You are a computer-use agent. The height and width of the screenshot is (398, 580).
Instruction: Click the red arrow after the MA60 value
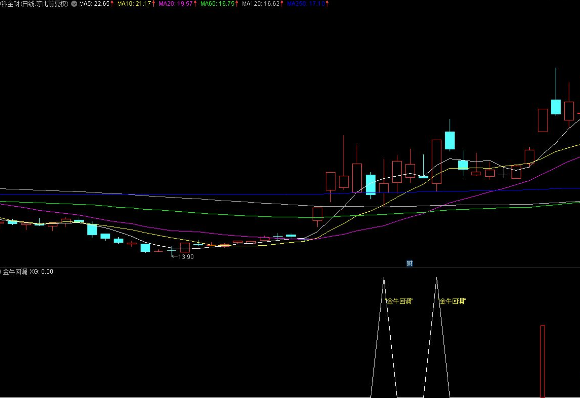[237, 4]
